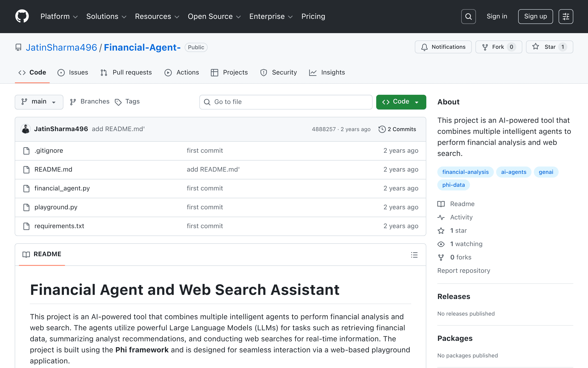Click the star icon beside 1 star
The height and width of the screenshot is (368, 588).
[441, 231]
